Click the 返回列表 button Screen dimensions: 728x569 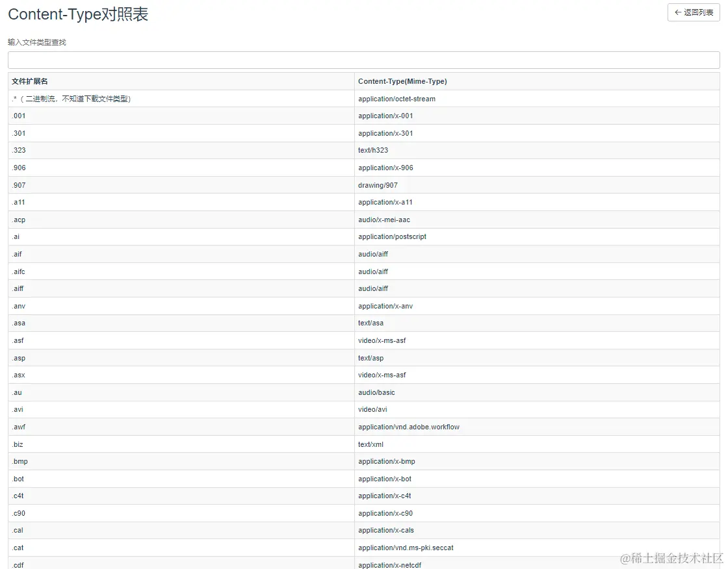[x=694, y=12]
